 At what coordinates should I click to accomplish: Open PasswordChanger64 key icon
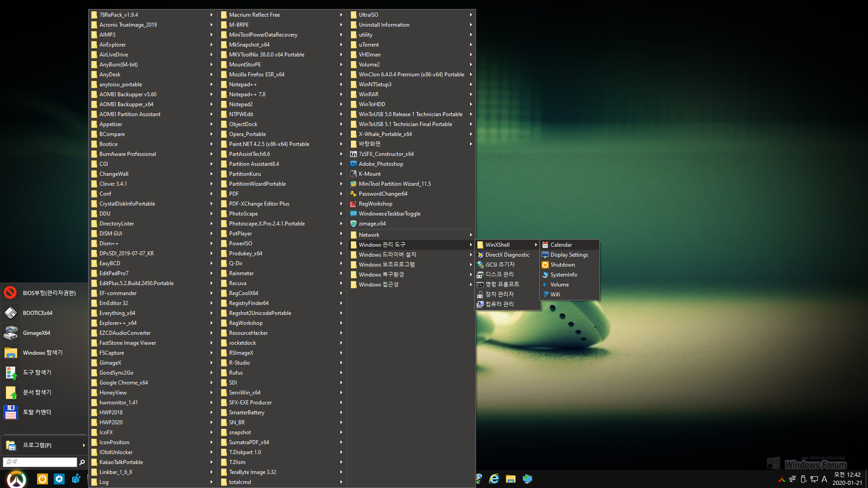(354, 194)
